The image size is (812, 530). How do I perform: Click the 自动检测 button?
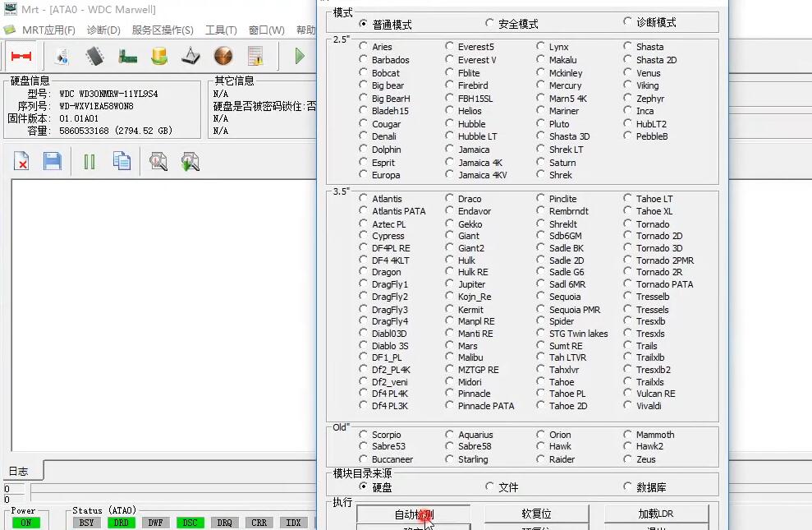tap(413, 514)
